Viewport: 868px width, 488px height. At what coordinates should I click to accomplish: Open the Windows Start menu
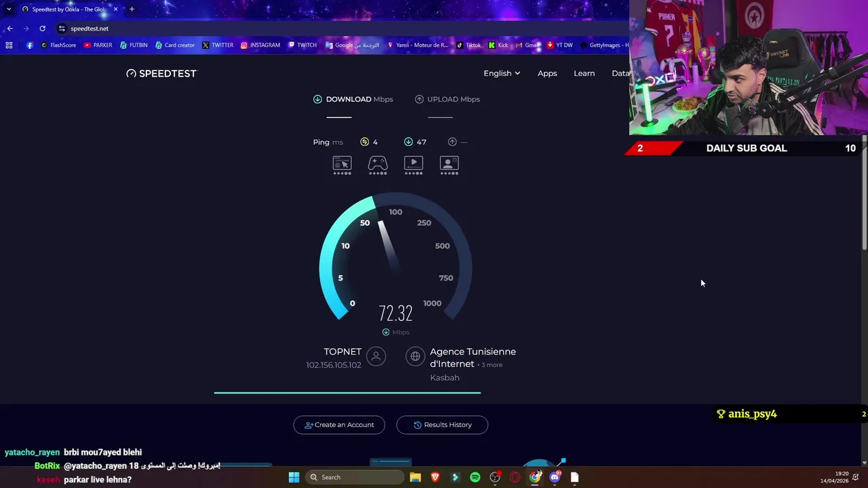pos(294,477)
